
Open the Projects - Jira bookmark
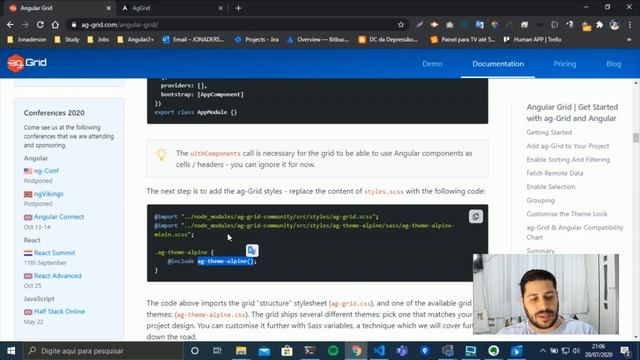click(x=257, y=40)
